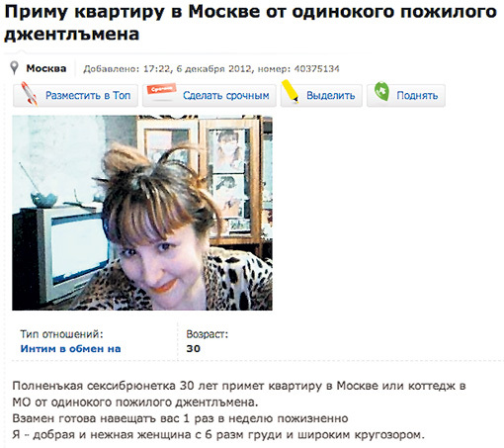This screenshot has width=504, height=448.
Task: Click the green up-arrow raise icon
Action: [x=381, y=92]
